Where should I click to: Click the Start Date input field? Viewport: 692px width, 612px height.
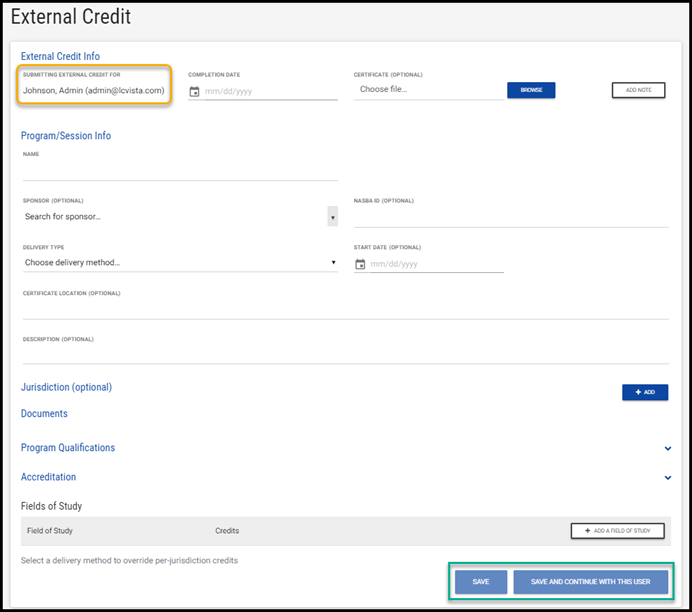pyautogui.click(x=435, y=264)
